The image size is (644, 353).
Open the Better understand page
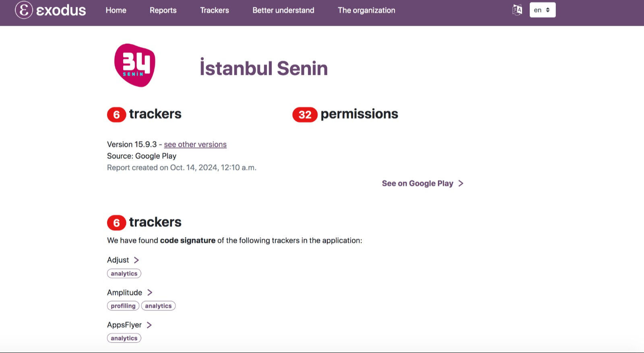click(283, 10)
